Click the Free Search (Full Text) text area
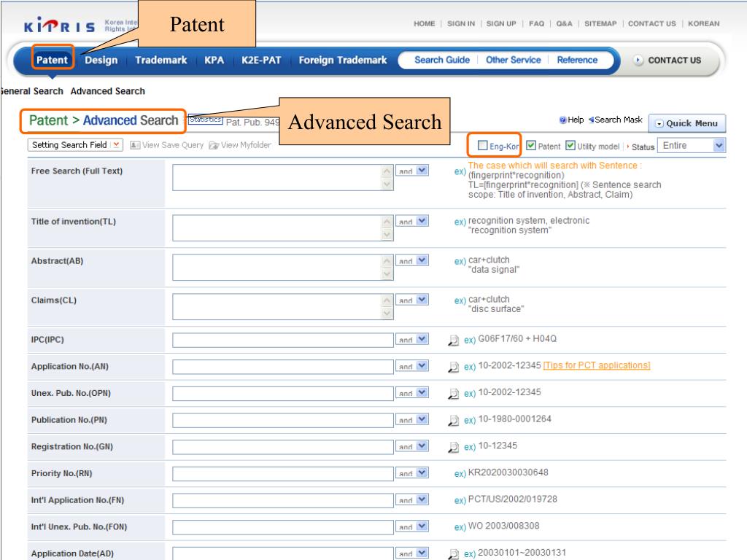This screenshot has width=747, height=560. coord(283,178)
